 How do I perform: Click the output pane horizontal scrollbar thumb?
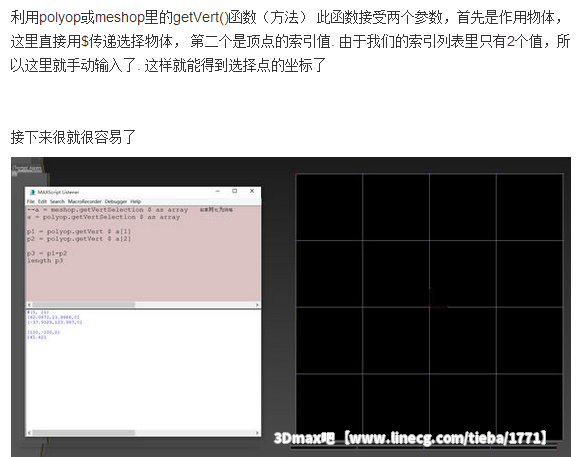click(x=84, y=433)
